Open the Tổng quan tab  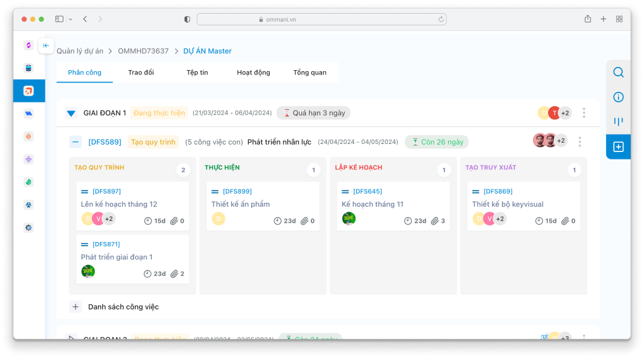[310, 73]
